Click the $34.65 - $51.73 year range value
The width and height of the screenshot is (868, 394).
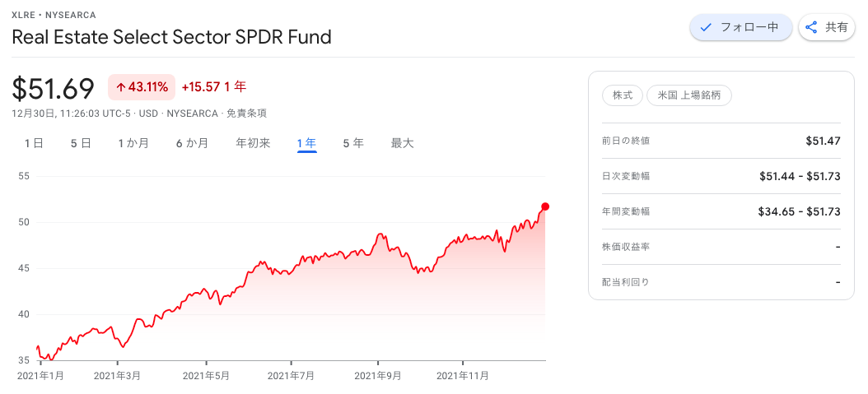point(800,211)
